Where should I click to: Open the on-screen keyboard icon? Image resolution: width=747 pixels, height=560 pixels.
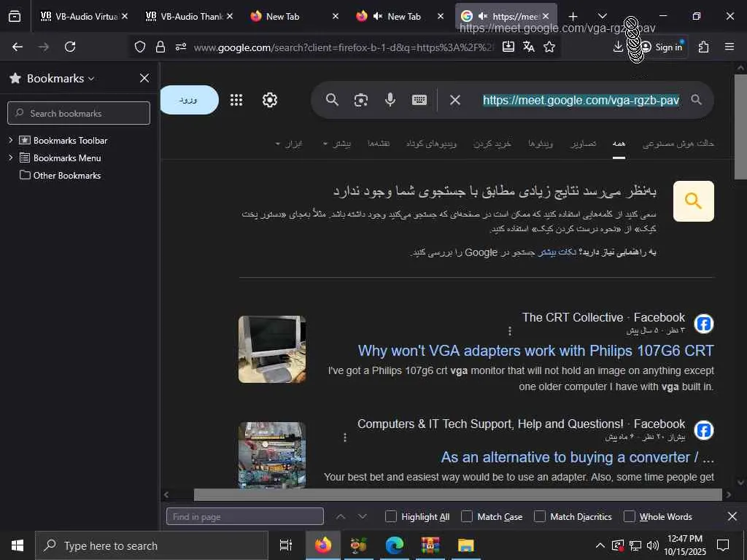point(419,100)
